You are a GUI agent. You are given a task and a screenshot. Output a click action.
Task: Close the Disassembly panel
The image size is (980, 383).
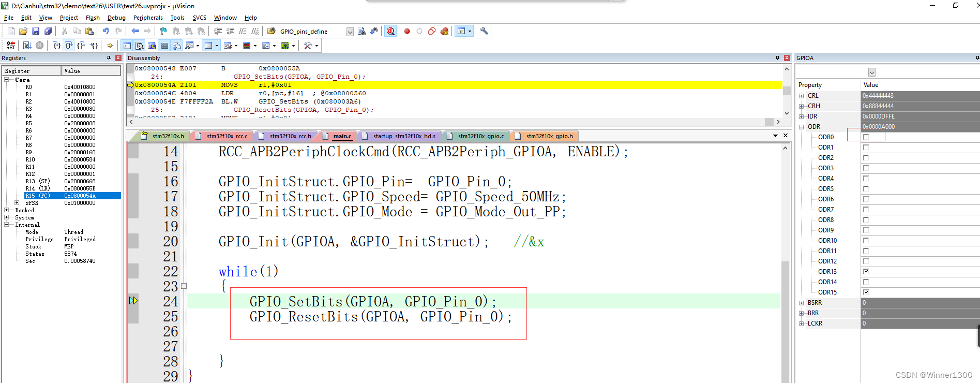[x=787, y=58]
